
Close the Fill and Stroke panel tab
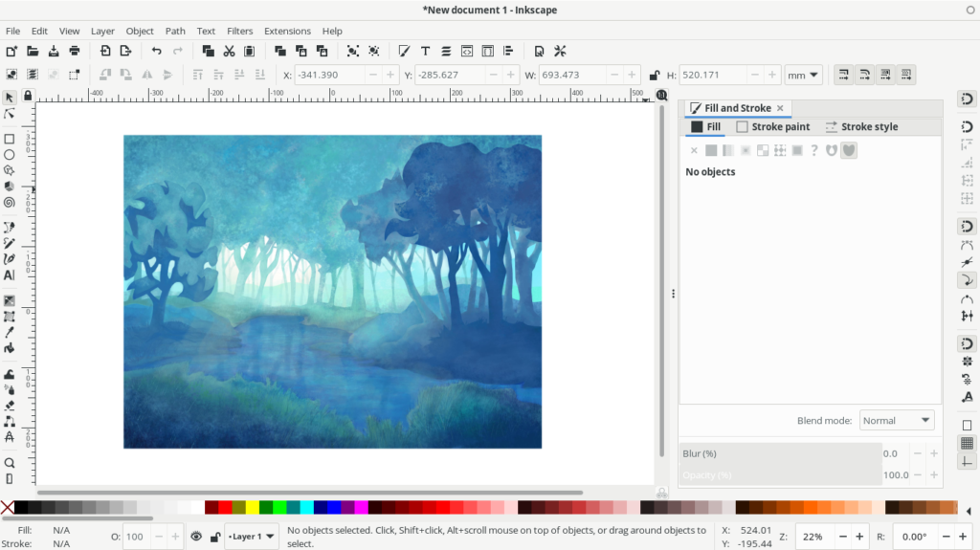coord(780,108)
